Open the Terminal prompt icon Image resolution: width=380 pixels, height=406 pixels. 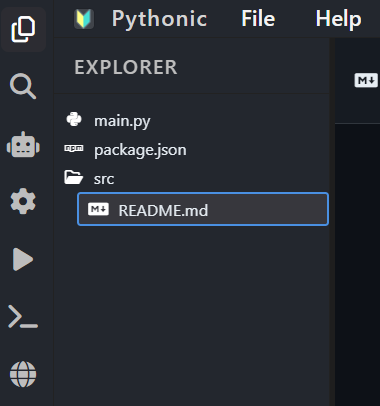pyautogui.click(x=23, y=316)
